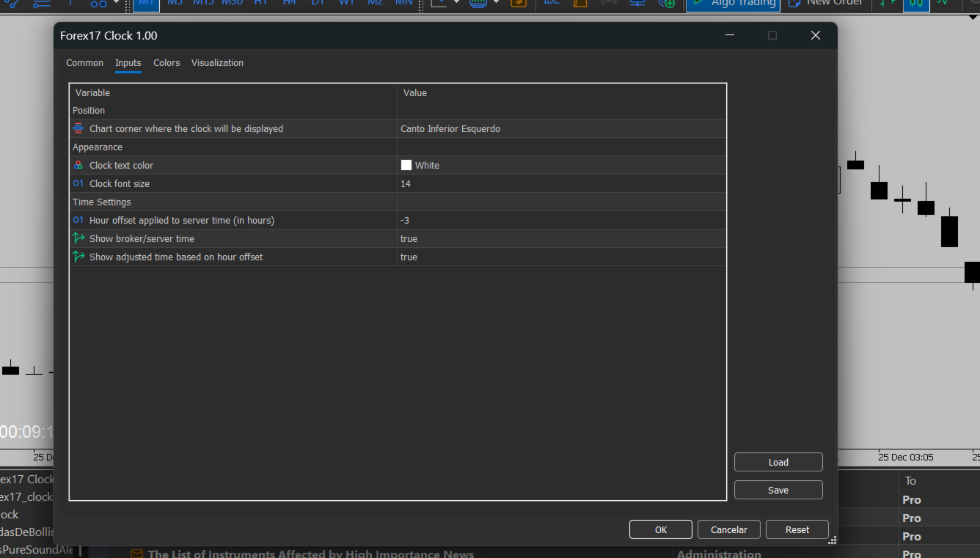Click the New Order toolbar button

(x=825, y=4)
